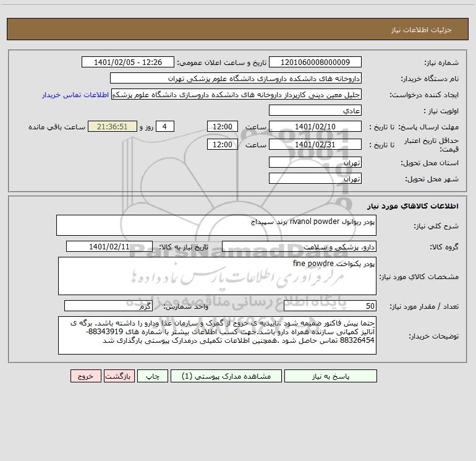Click the تعداد / مقدار مورد نیاز label
Screen dimensions: 476x461
[x=424, y=307]
